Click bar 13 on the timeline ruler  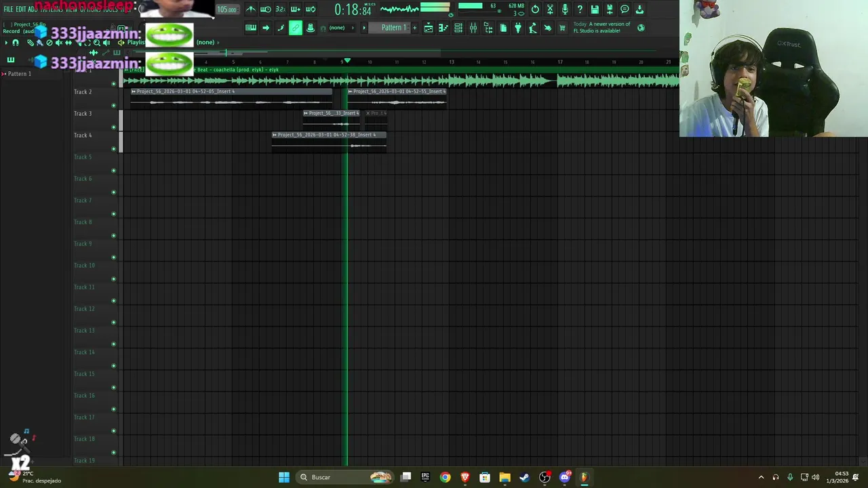tap(451, 62)
